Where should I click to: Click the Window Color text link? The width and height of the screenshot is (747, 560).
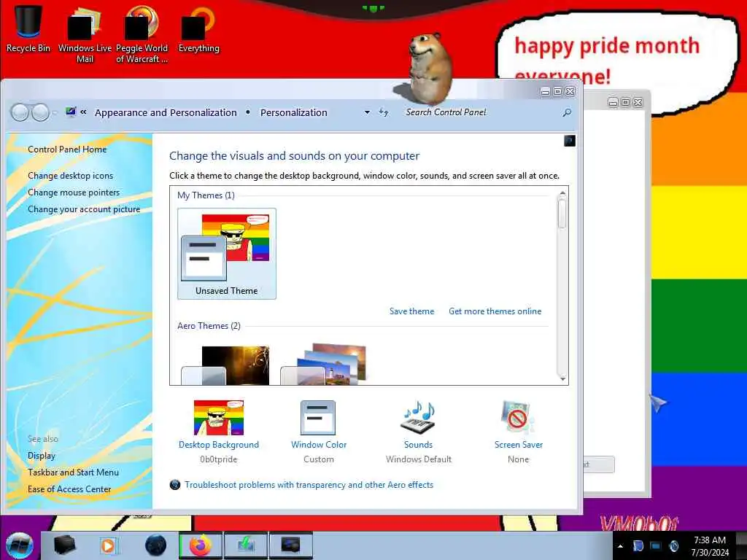(x=319, y=445)
